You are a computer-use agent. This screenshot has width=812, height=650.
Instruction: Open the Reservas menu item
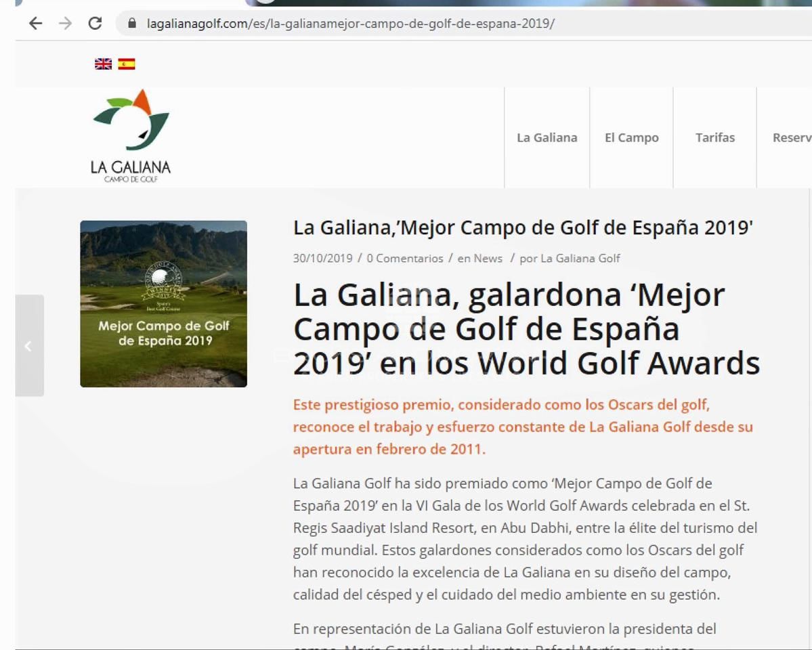coord(791,138)
